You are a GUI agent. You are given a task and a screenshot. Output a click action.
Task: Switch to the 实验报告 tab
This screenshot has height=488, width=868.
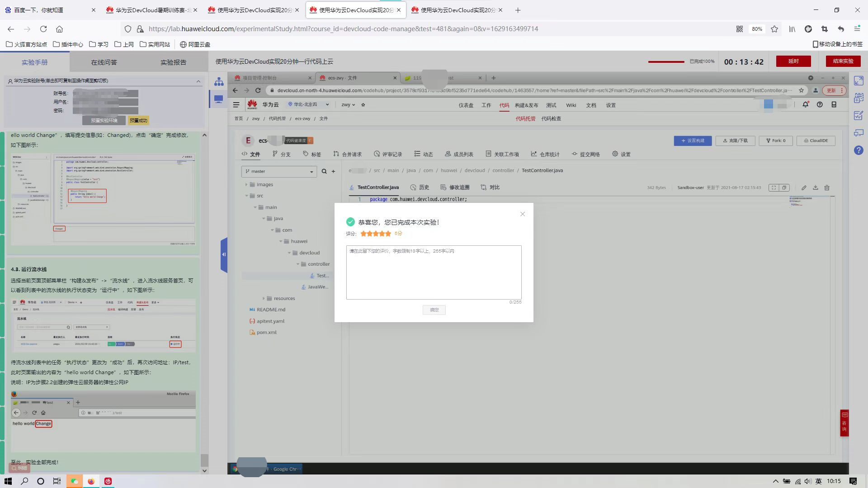pos(173,62)
